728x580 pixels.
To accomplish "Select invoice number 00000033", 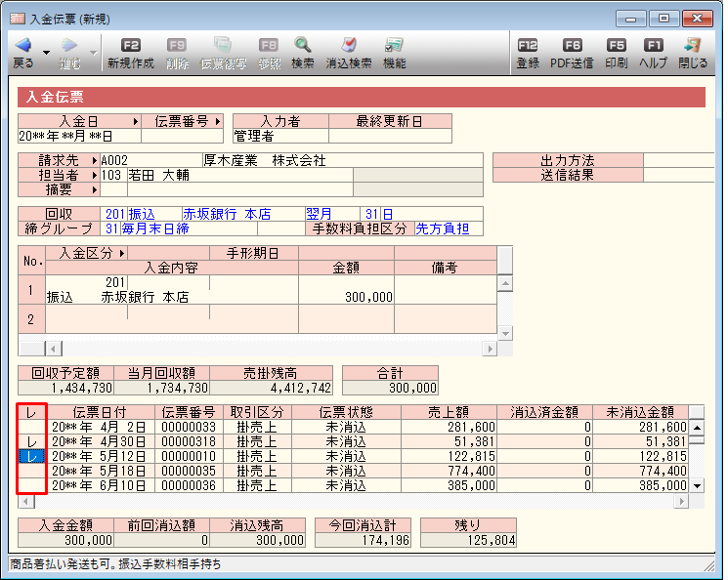I will [x=189, y=427].
